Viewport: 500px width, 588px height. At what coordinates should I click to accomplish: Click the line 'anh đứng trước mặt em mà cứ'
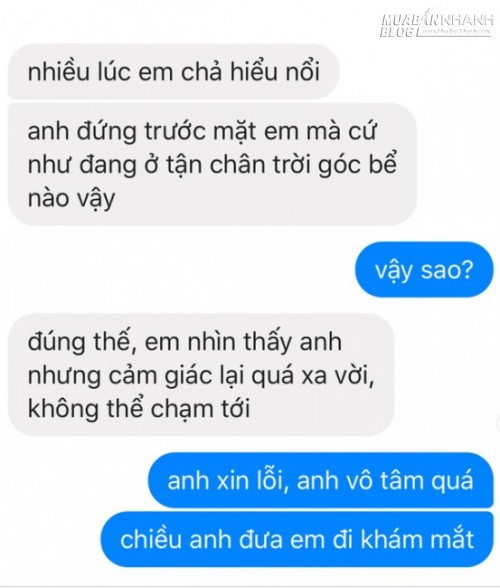click(x=202, y=132)
